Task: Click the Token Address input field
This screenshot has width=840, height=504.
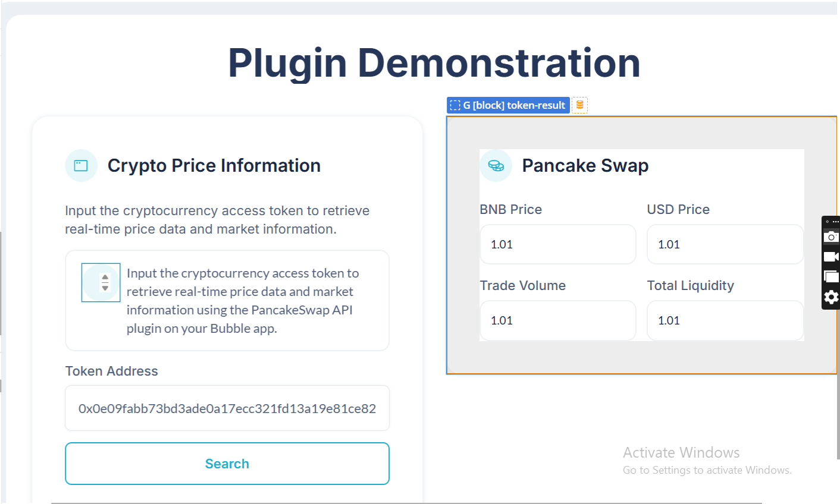Action: pos(227,408)
